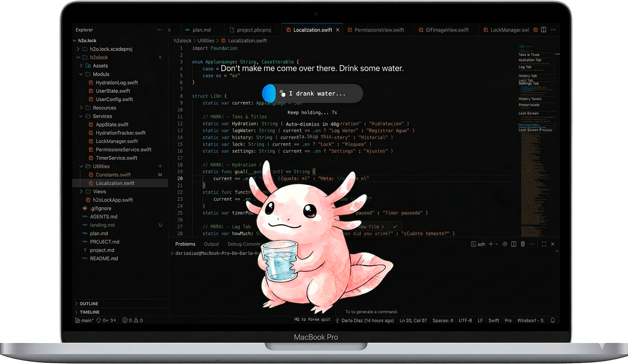
Task: Open errors and warnings status indicator
Action: pos(133,320)
